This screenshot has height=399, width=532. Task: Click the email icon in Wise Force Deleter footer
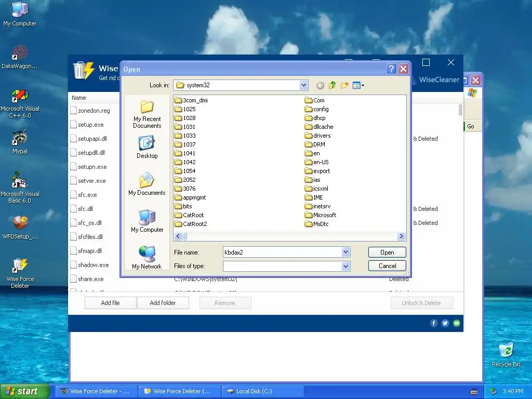coord(457,323)
